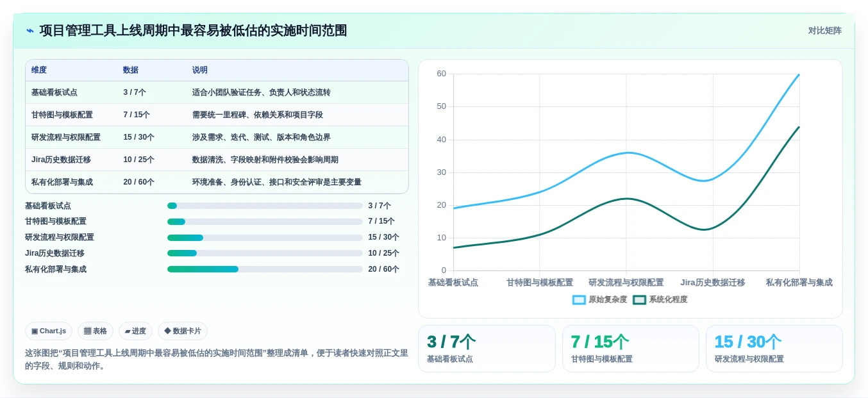The height and width of the screenshot is (398, 868).
Task: Click the Chart.js tag chip
Action: pos(49,331)
